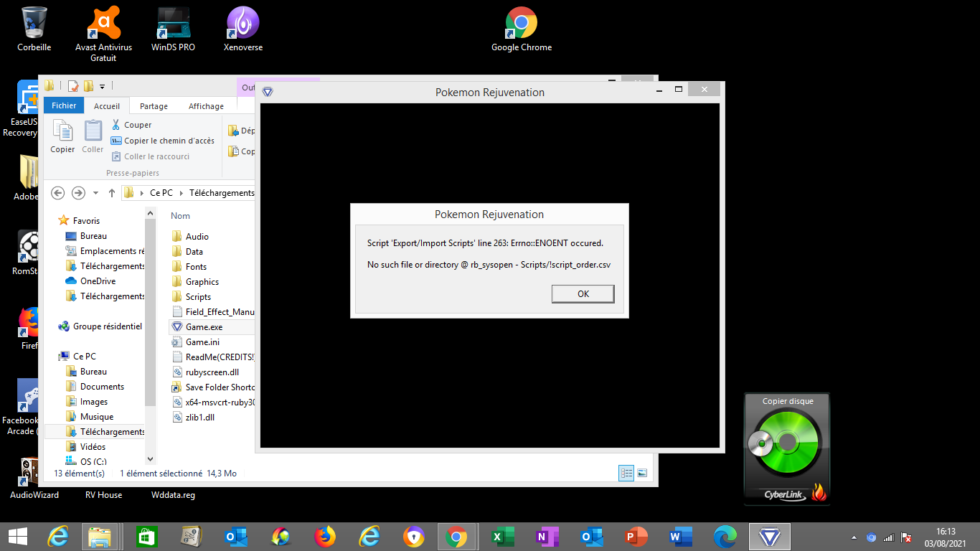Image resolution: width=980 pixels, height=551 pixels.
Task: Open PowerPoint from the taskbar
Action: pos(636,537)
